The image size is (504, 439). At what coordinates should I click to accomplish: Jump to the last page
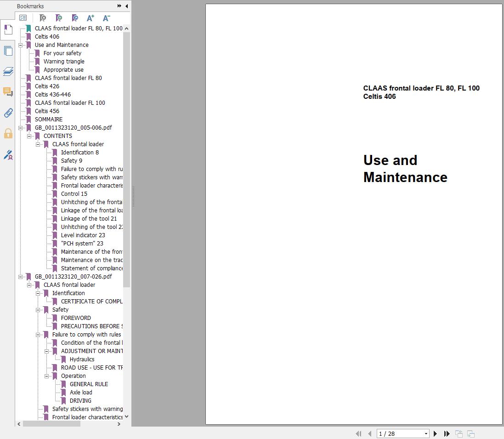(x=447, y=433)
